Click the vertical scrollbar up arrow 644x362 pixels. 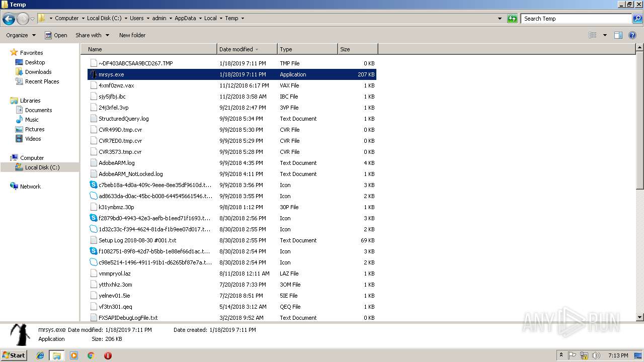[639, 48]
